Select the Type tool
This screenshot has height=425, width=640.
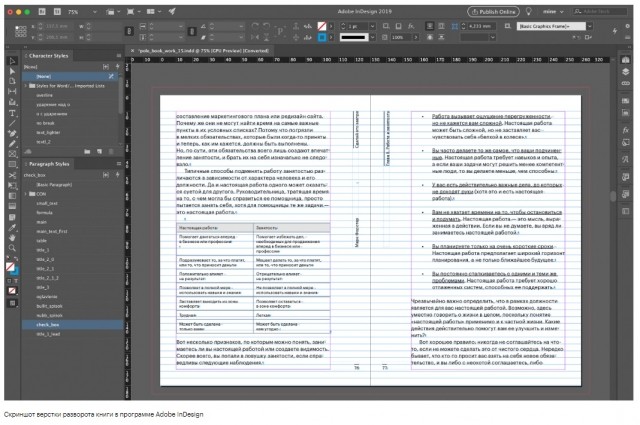12,113
